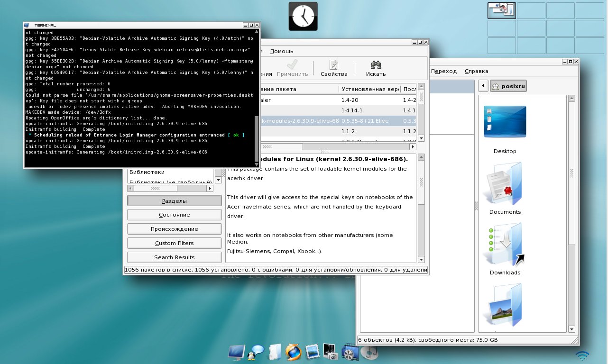This screenshot has height=364, width=608.
Task: Open the Помощь menu in Synaptic
Action: (x=282, y=51)
